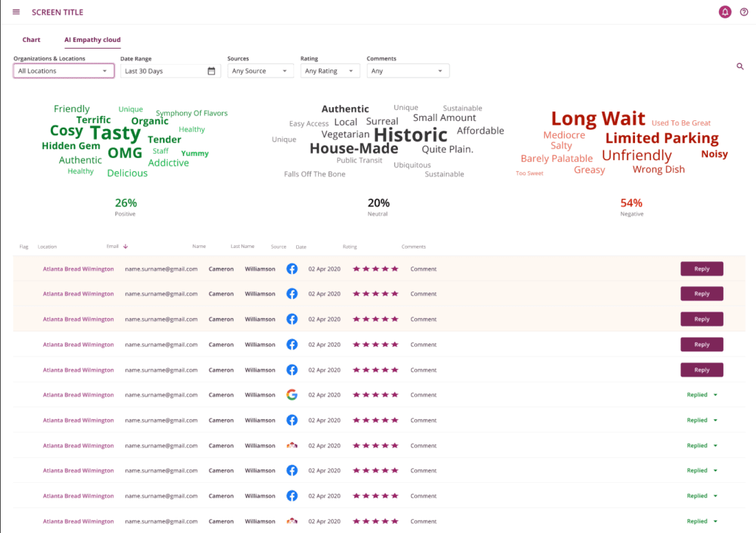Open notifications via the bell icon
Viewport: 756px width, 533px height.
click(724, 12)
